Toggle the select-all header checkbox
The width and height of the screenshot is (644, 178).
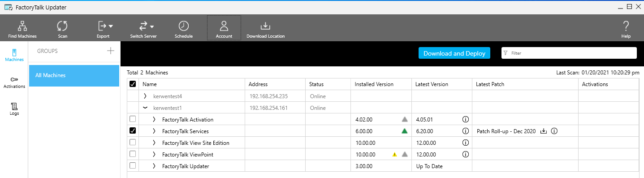click(133, 84)
